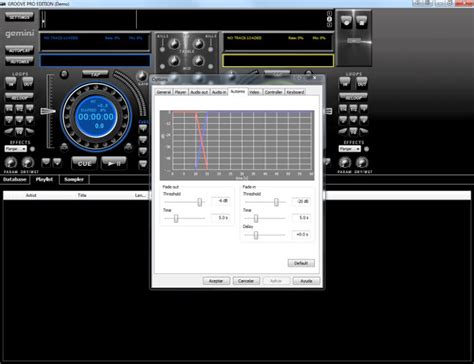Open the left deck Flanger effects dropdown

tap(15, 149)
